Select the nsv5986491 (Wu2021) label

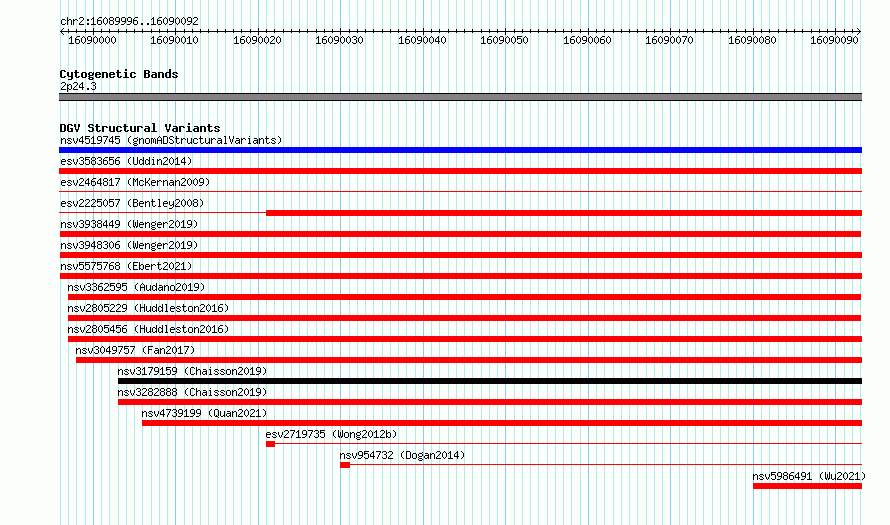click(809, 476)
